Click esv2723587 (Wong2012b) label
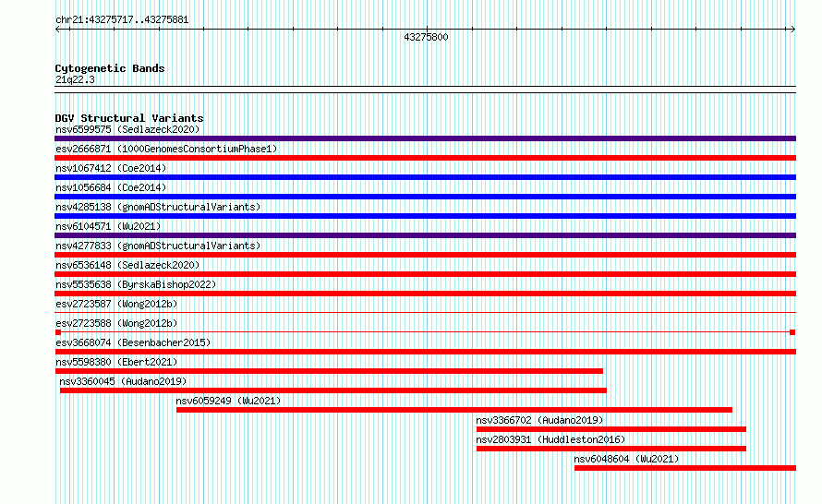This screenshot has width=822, height=504. pyautogui.click(x=116, y=304)
